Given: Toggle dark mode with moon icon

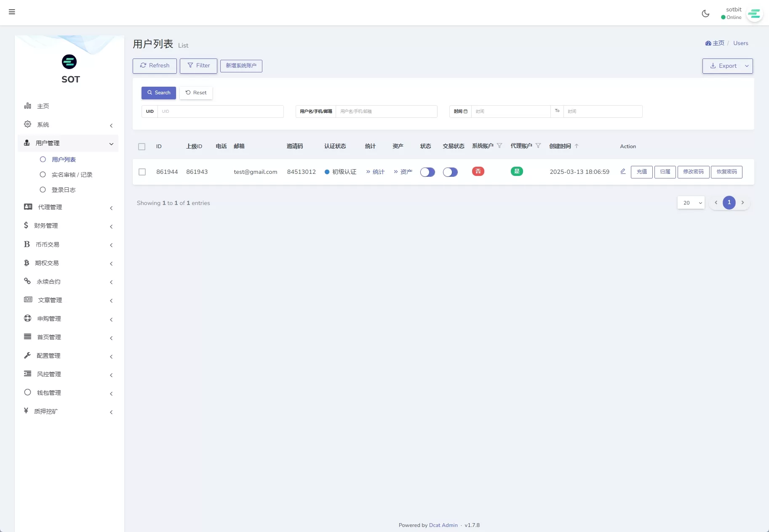Looking at the screenshot, I should 705,13.
